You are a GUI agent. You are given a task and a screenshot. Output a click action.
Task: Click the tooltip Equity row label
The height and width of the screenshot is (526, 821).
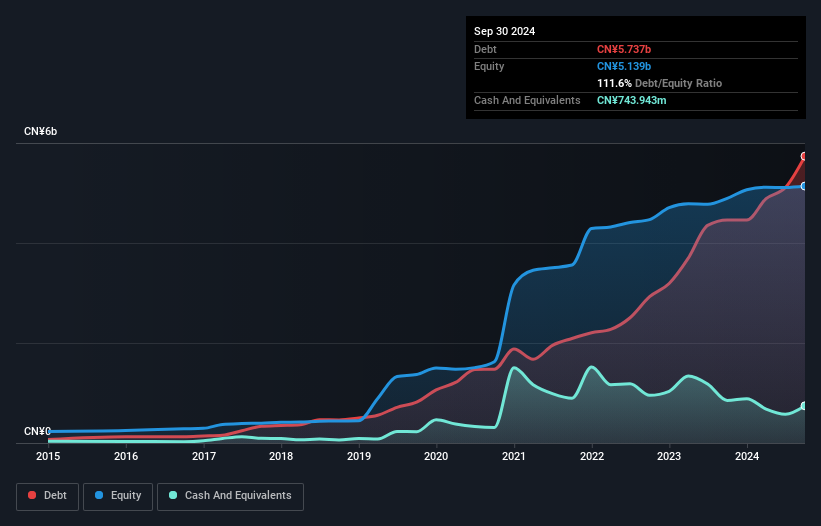[x=489, y=66]
